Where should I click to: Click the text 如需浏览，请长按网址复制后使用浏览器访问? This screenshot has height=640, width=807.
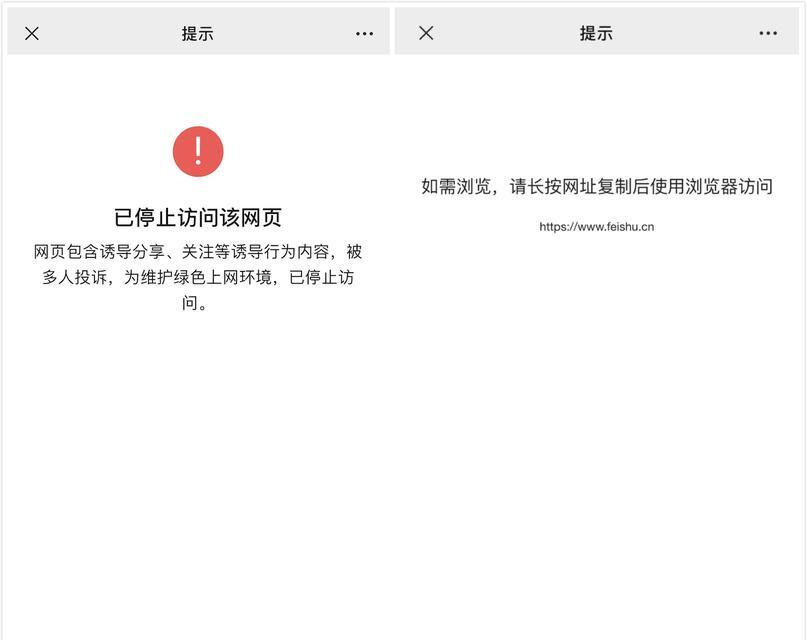pos(597,186)
